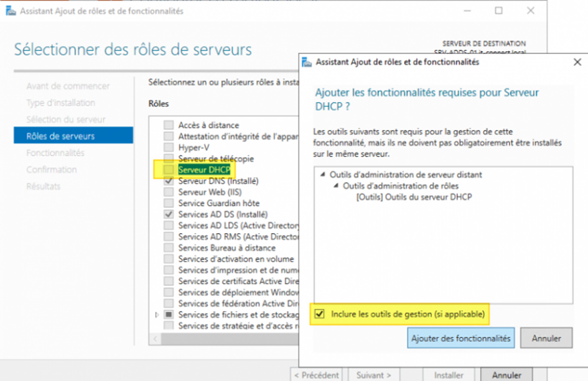Select Serveur DNS (Installé) label

tap(218, 181)
